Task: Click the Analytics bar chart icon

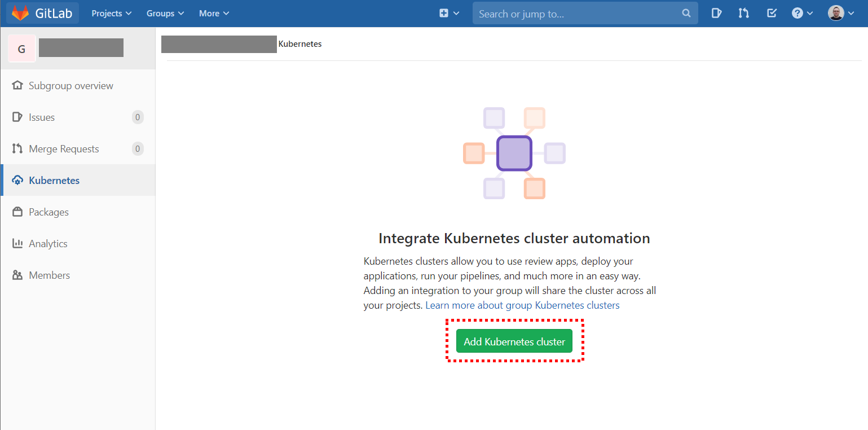Action: click(x=17, y=244)
